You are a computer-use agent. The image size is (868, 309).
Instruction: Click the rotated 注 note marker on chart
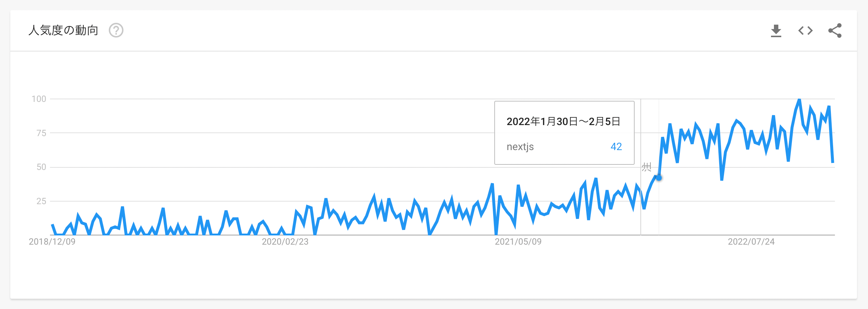(646, 167)
